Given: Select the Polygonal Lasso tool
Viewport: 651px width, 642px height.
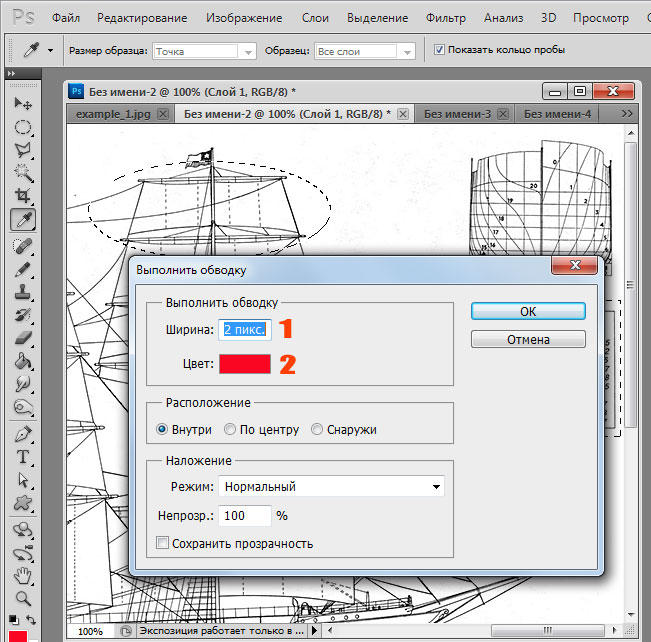Looking at the screenshot, I should (22, 150).
